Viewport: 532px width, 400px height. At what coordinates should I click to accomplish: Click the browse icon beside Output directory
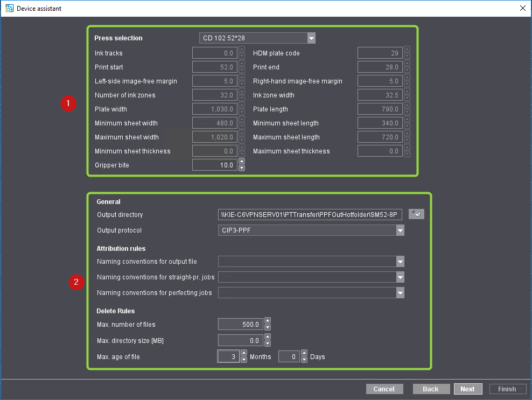click(x=416, y=214)
